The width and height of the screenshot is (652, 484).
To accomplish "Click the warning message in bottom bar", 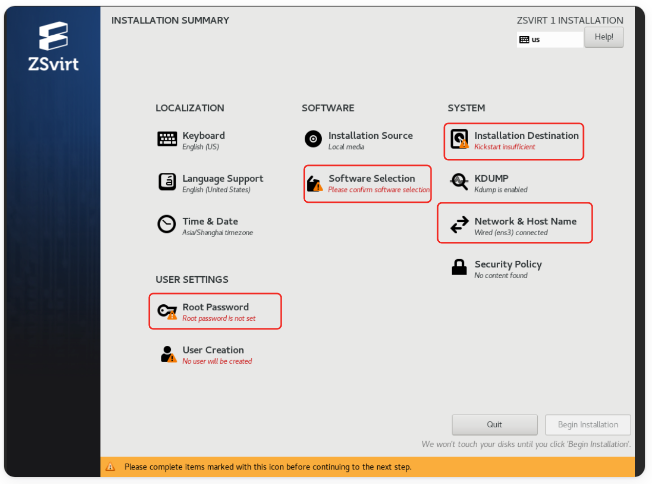I will pyautogui.click(x=268, y=467).
